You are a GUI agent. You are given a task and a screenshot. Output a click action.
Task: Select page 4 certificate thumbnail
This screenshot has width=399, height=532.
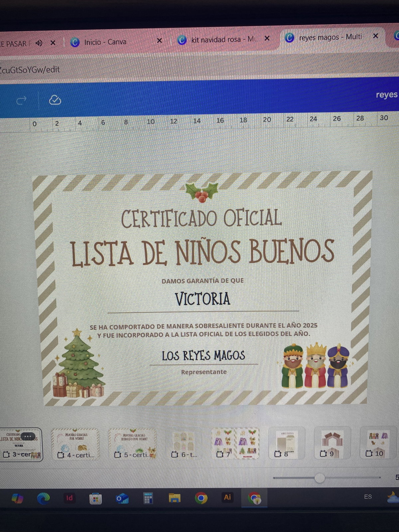(76, 444)
